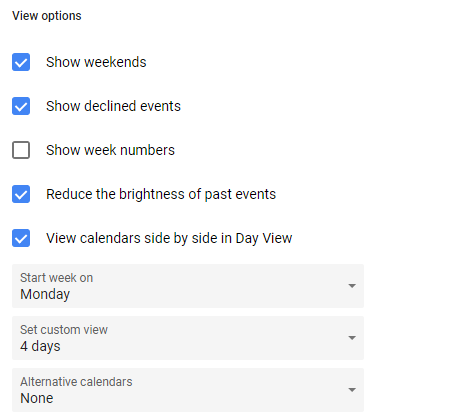Viewport: 461px width, 414px height.
Task: Untick View calendars side by side checkbox
Action: 21,238
